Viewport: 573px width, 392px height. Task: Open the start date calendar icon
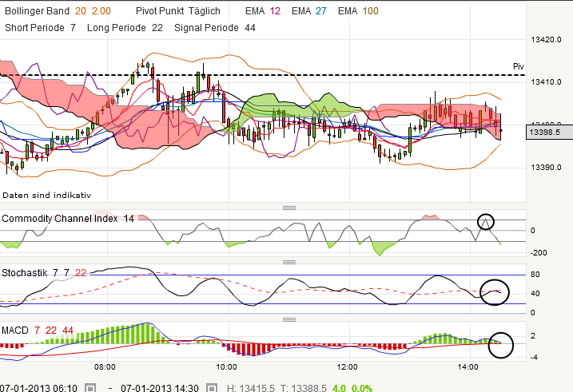click(90, 388)
